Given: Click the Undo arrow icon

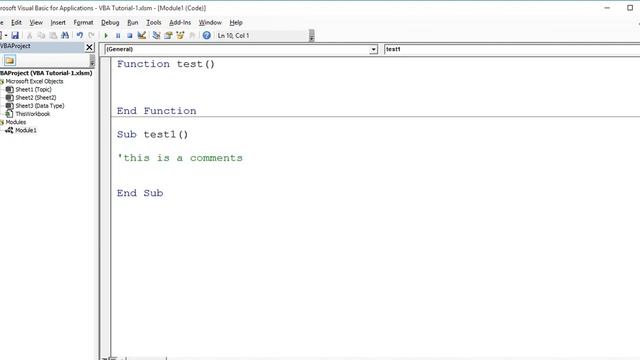Looking at the screenshot, I should click(80, 36).
